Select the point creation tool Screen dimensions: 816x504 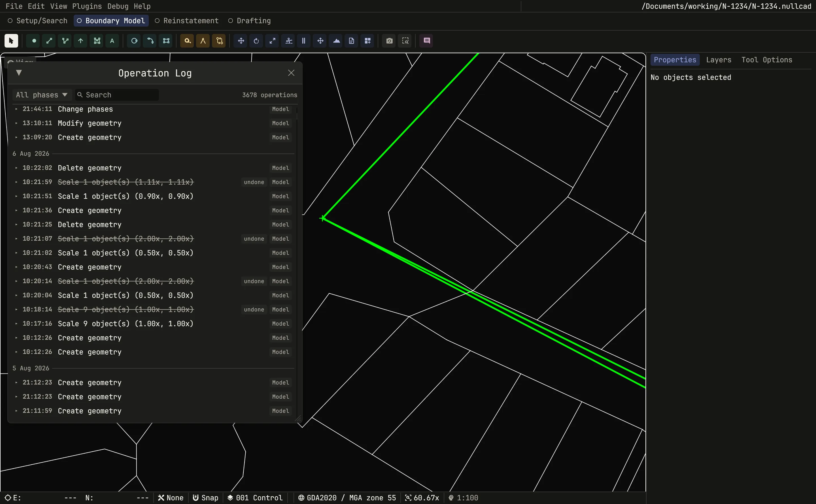[x=34, y=41]
